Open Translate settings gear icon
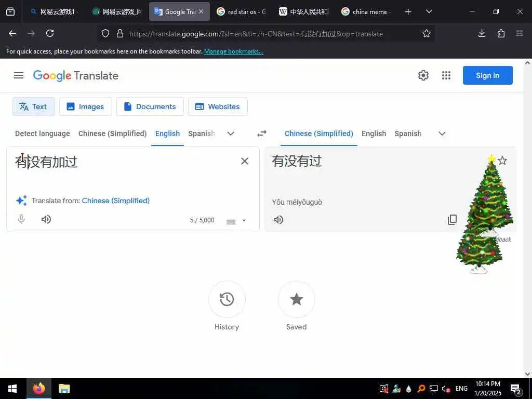 coord(423,75)
